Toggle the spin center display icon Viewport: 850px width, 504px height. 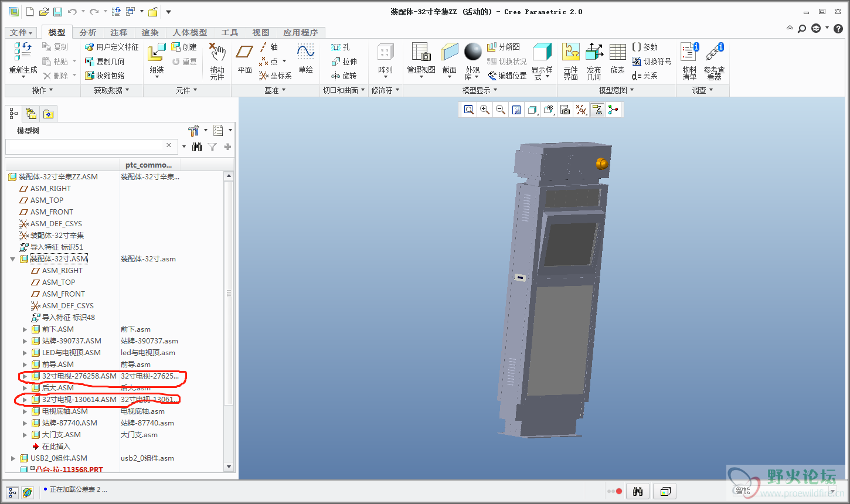(x=613, y=110)
